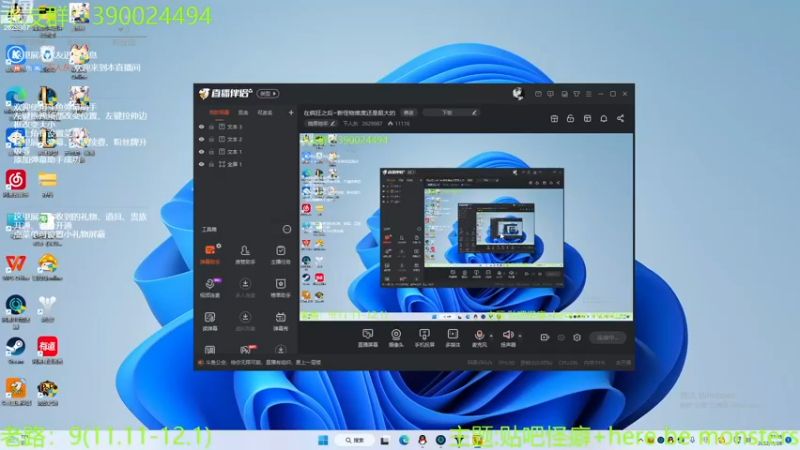800x450 pixels.
Task: Open the 弹幕秀 danmaku show tool
Action: (x=280, y=321)
